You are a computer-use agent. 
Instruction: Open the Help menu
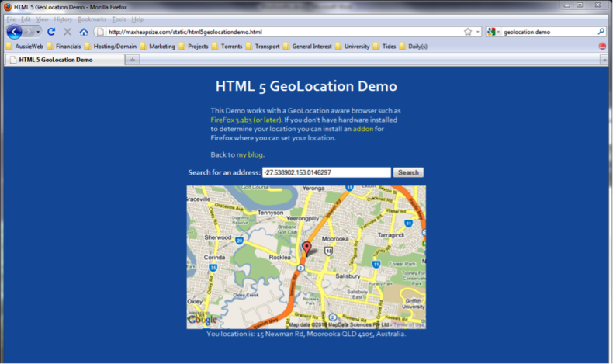coord(137,19)
